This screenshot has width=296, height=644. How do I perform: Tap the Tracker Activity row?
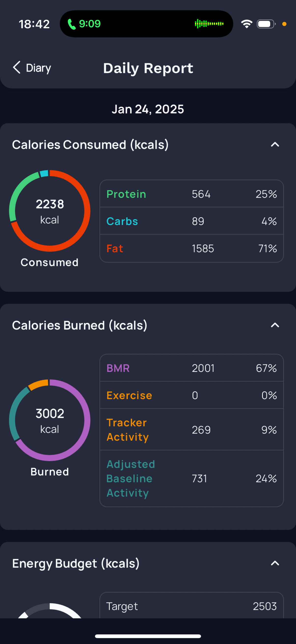tap(191, 430)
